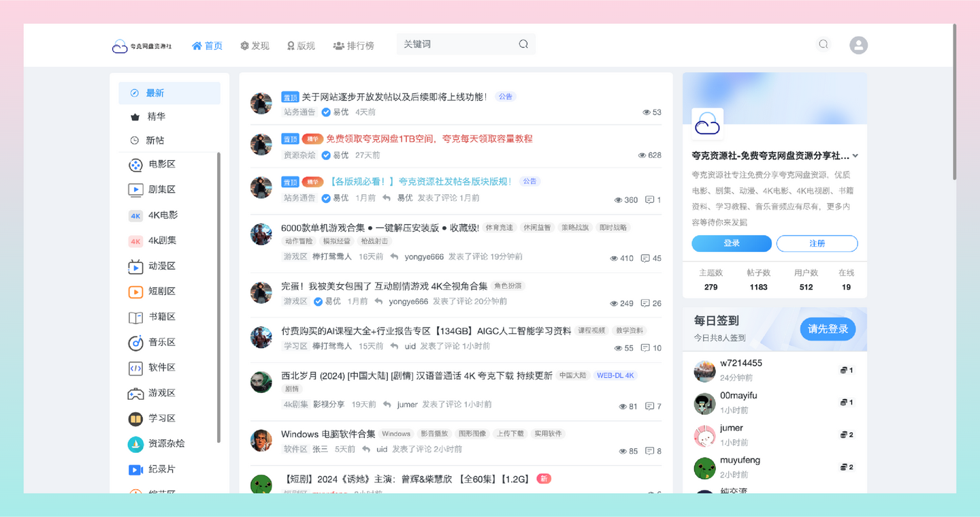
Task: Go to the 首页 nav item
Action: (x=208, y=46)
